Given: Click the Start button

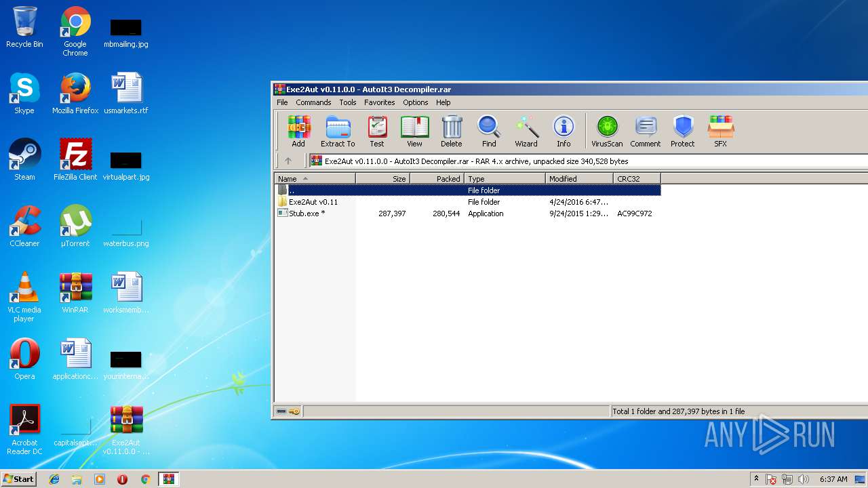Looking at the screenshot, I should pos(18,479).
